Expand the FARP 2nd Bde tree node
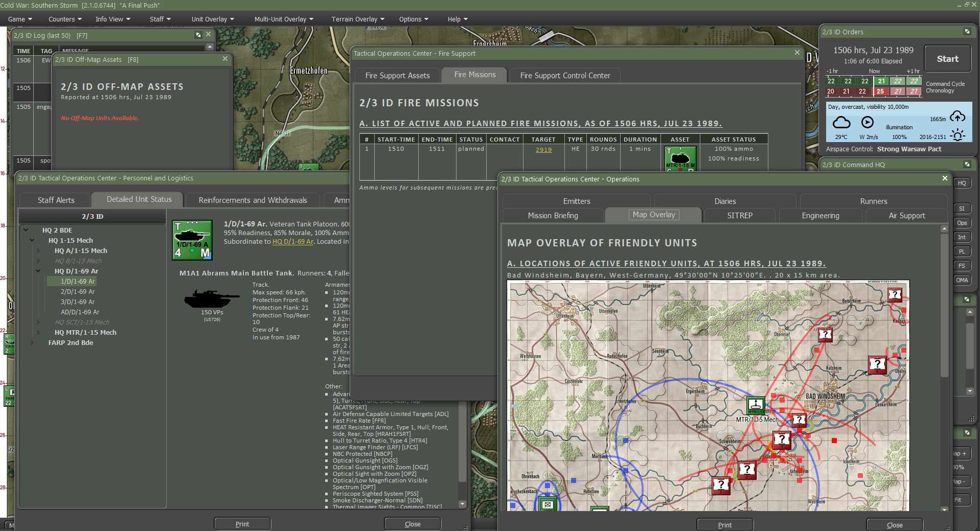The height and width of the screenshot is (531, 980). pos(32,342)
